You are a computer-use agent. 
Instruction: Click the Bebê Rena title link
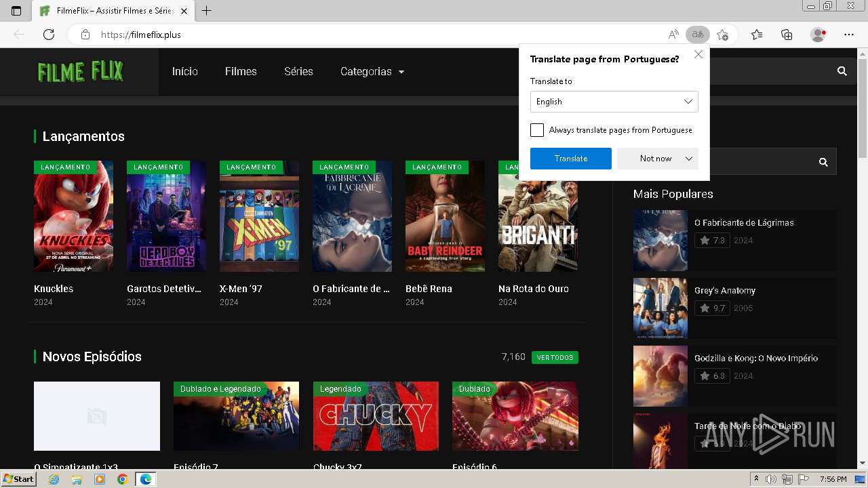429,289
